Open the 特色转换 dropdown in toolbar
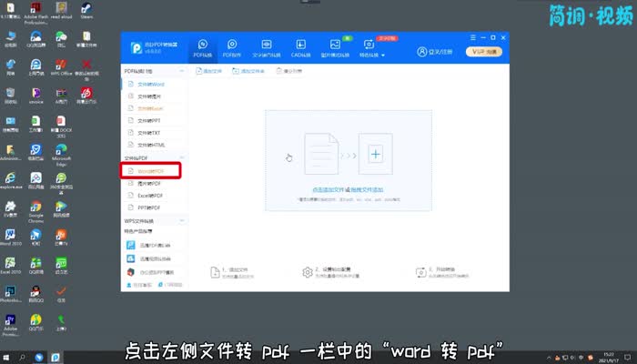637x364 pixels. pos(369,48)
